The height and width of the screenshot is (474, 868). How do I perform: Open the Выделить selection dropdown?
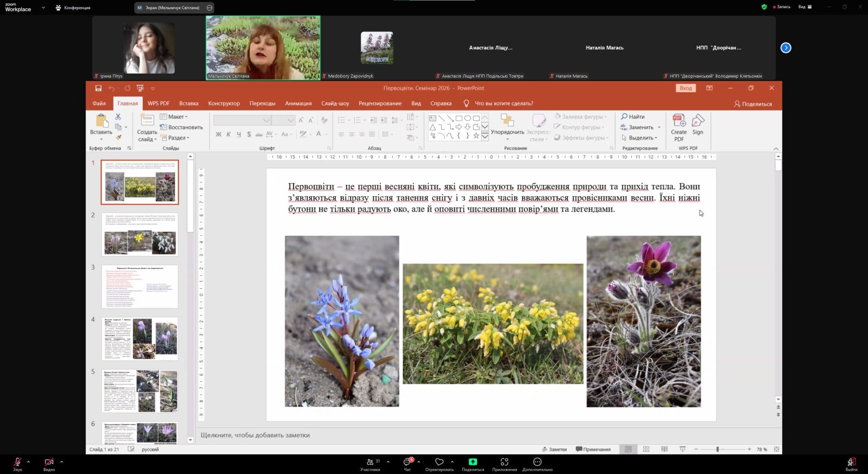pos(640,138)
